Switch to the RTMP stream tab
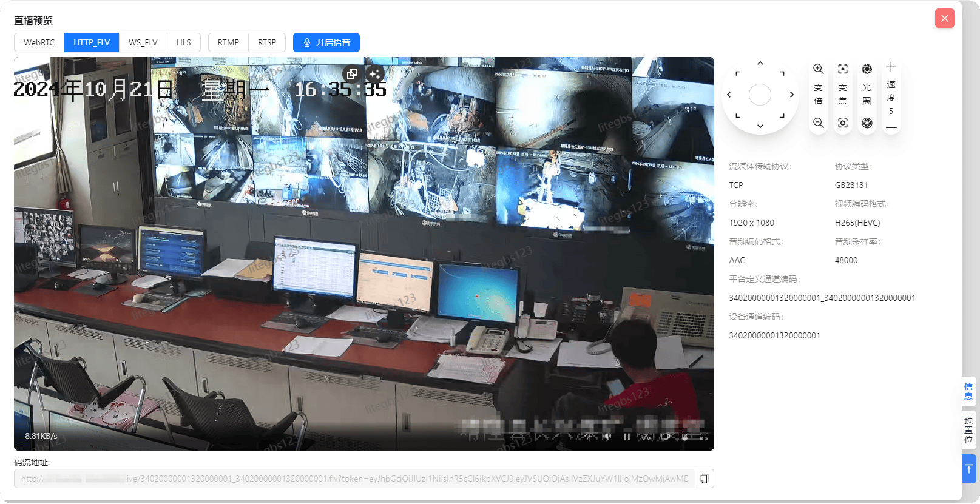This screenshot has width=980, height=504. coord(228,42)
